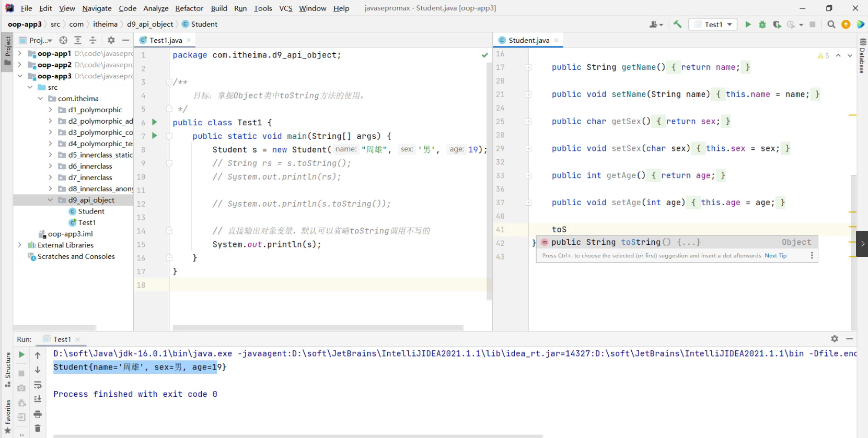
Task: Open user account icon in toolbar
Action: click(x=655, y=25)
